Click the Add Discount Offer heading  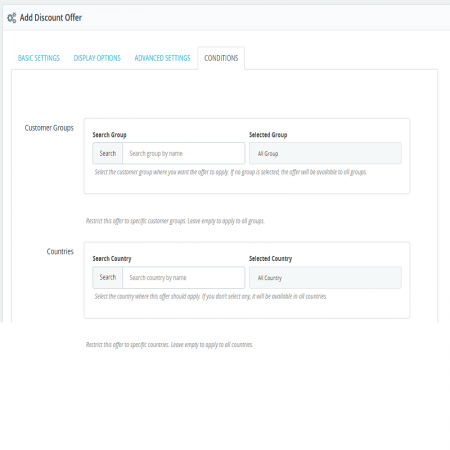[51, 18]
